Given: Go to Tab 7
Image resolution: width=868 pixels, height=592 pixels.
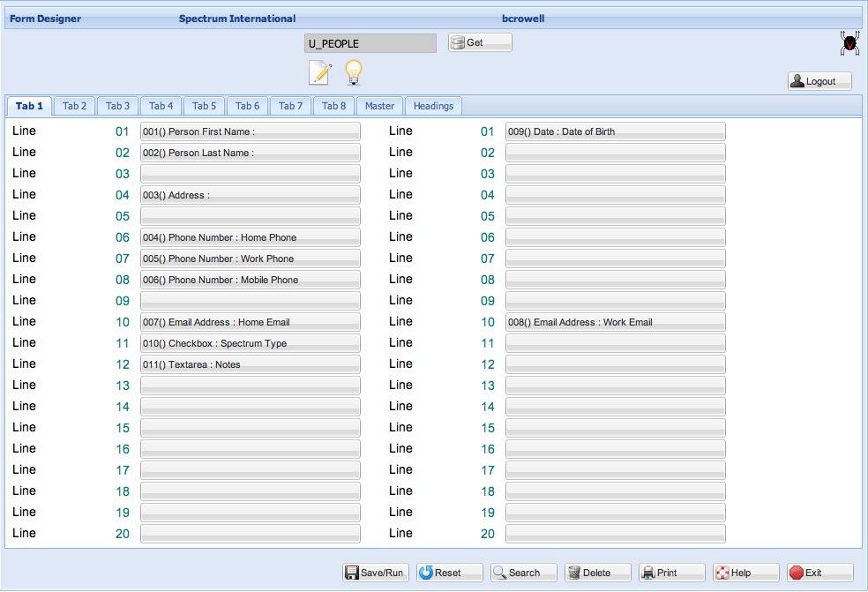Looking at the screenshot, I should pyautogui.click(x=290, y=106).
